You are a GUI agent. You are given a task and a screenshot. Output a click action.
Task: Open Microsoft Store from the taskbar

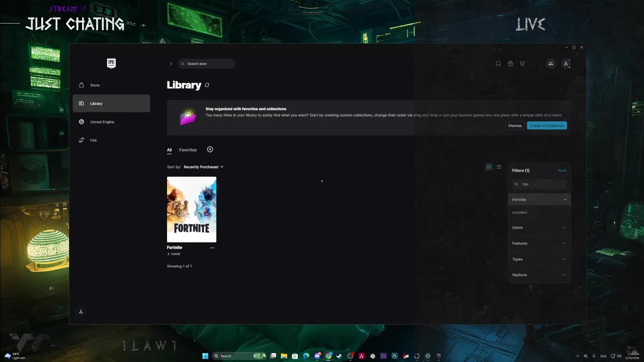[295, 356]
